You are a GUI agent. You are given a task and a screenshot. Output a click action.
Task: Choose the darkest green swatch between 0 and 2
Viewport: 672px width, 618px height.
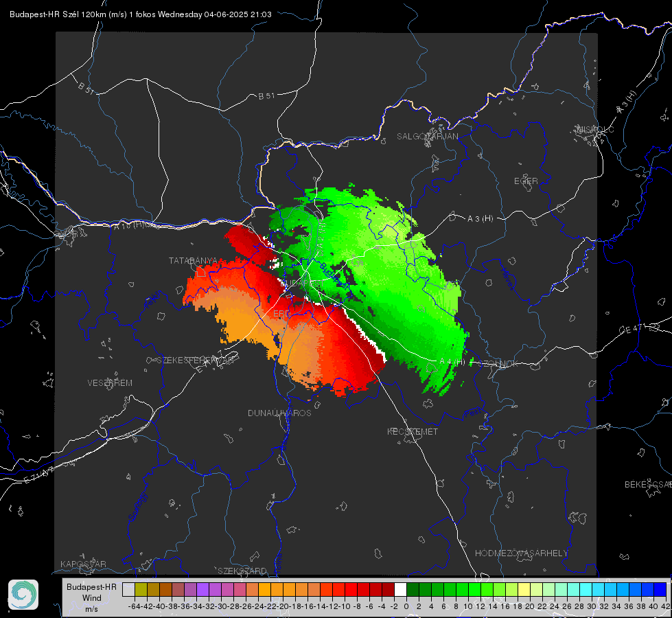pos(413,589)
